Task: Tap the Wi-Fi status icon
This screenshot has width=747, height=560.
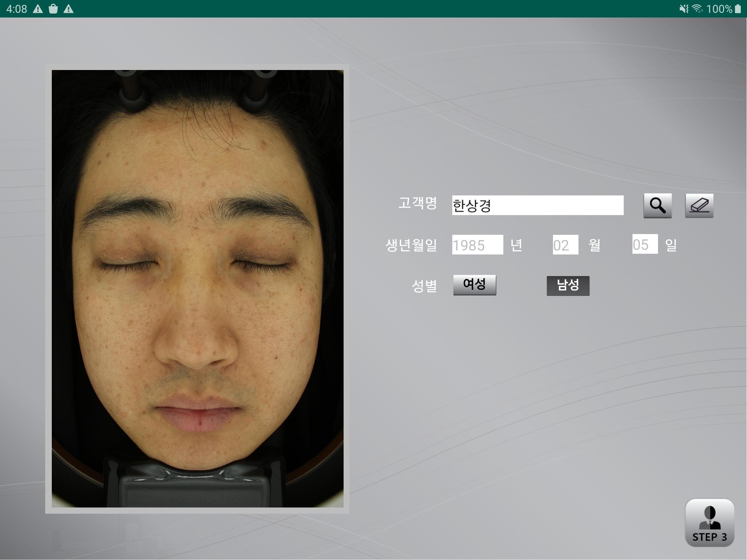Action: pos(697,9)
